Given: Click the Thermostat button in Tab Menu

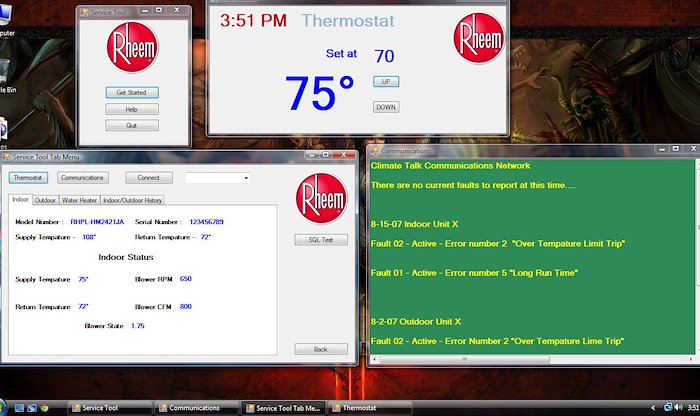Looking at the screenshot, I should 28,178.
